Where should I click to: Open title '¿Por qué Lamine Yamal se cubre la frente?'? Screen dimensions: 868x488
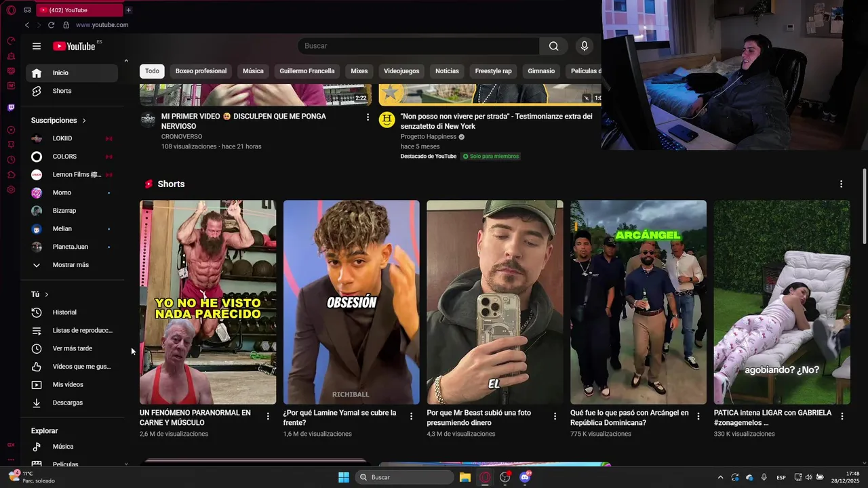tap(340, 418)
